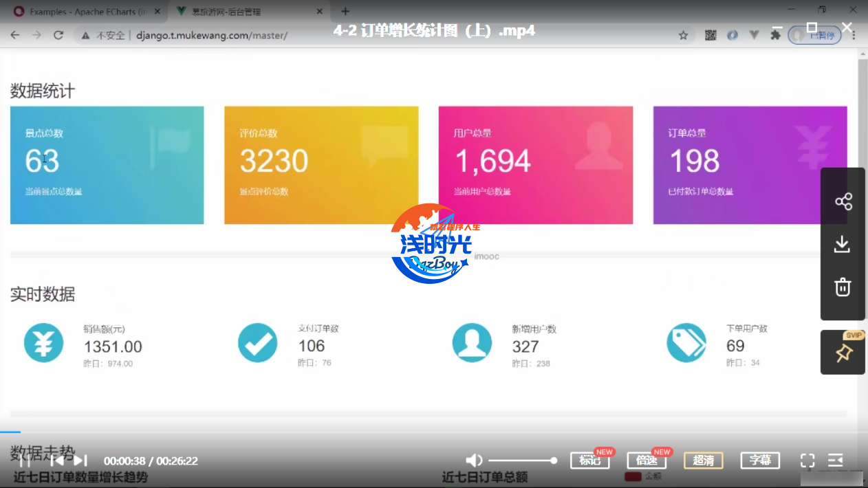Viewport: 868px width, 488px height.
Task: Open the playlist panel icon
Action: (835, 461)
